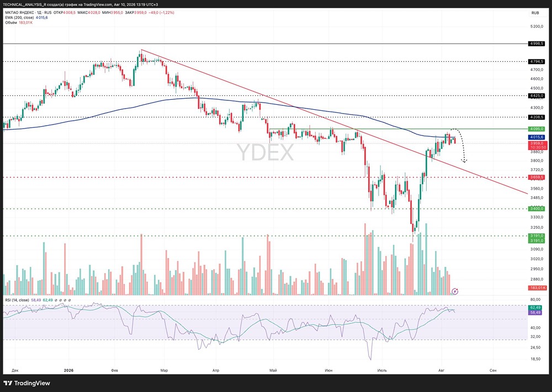Screen dimensions: 552x392
Task: Click the 4425,0 price level label
Action: point(537,95)
